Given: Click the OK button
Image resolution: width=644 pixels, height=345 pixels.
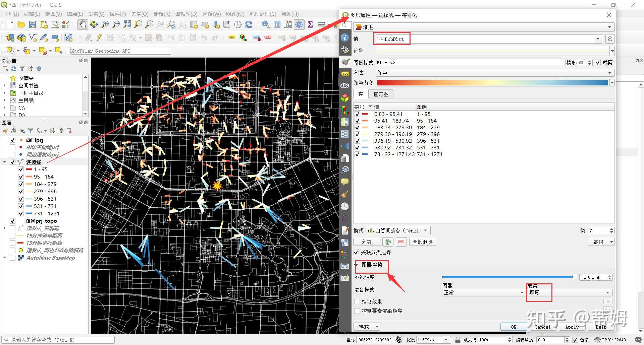Looking at the screenshot, I should point(514,327).
